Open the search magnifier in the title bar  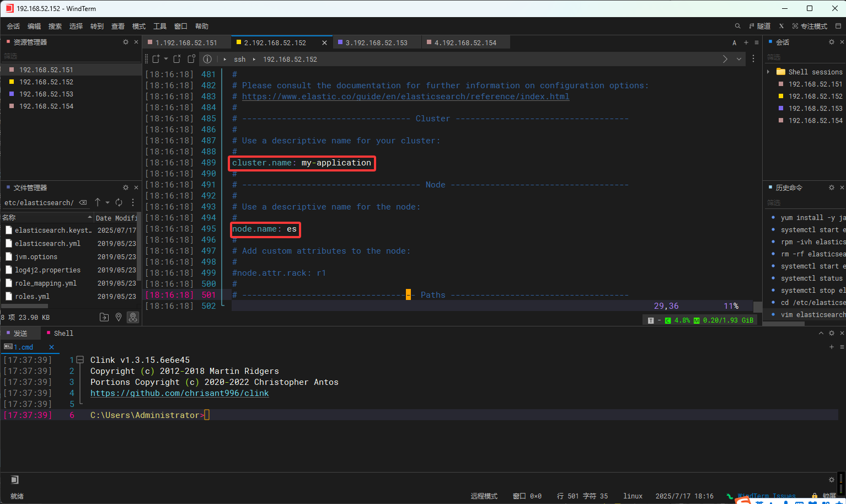[737, 26]
